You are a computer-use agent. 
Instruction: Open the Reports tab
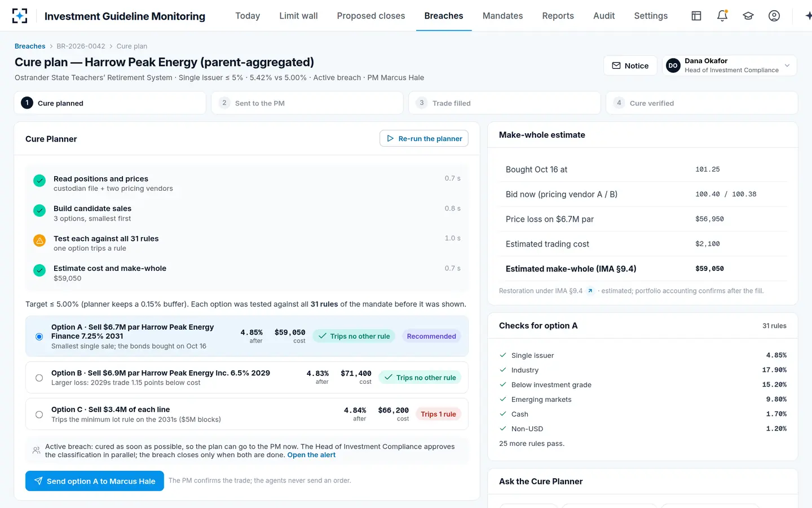[558, 16]
